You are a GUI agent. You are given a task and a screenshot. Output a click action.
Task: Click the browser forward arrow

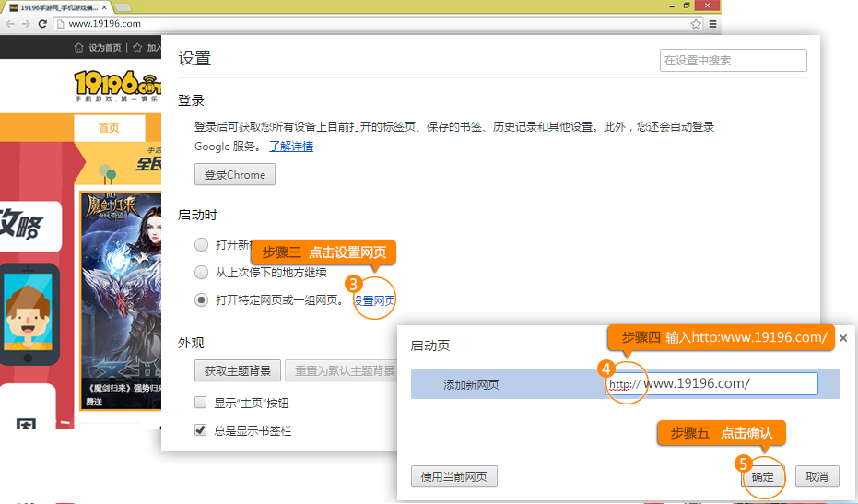25,23
